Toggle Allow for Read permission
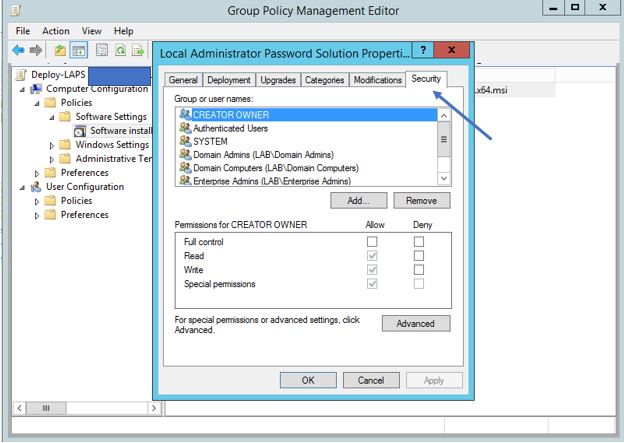 pos(372,256)
